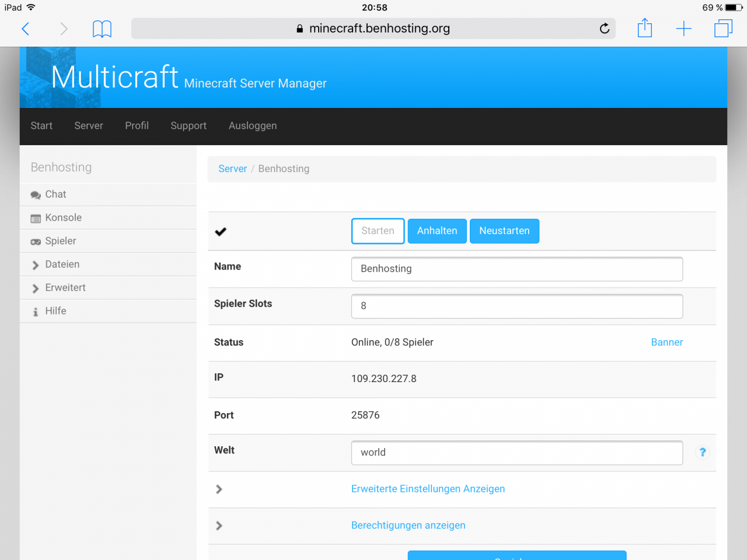The width and height of the screenshot is (747, 560).
Task: Expand Erweiterte Einstellungen Anzeigen
Action: click(428, 489)
